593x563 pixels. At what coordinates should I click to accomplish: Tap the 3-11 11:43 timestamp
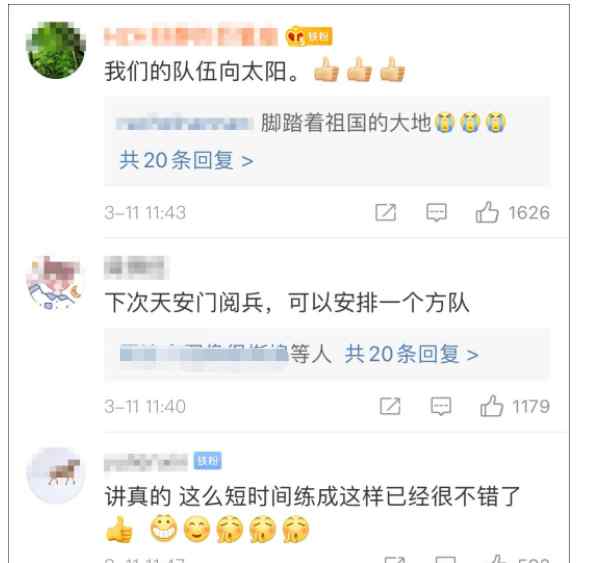coord(145,212)
